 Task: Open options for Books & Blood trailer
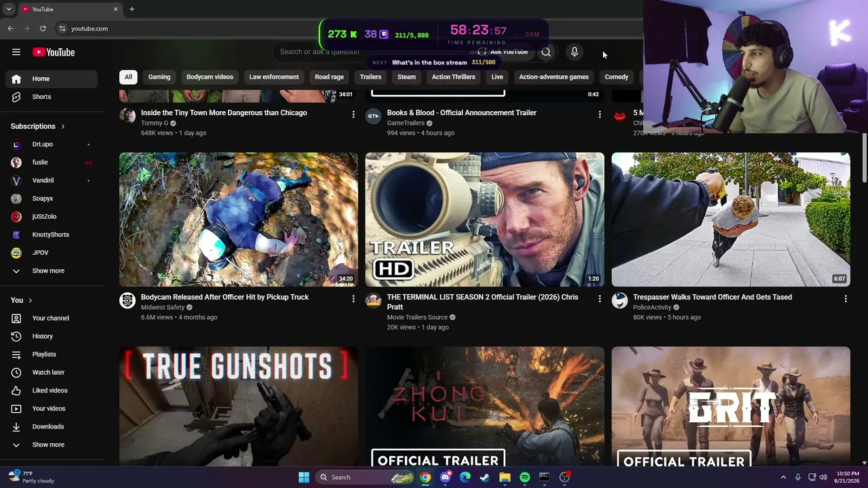(x=599, y=115)
